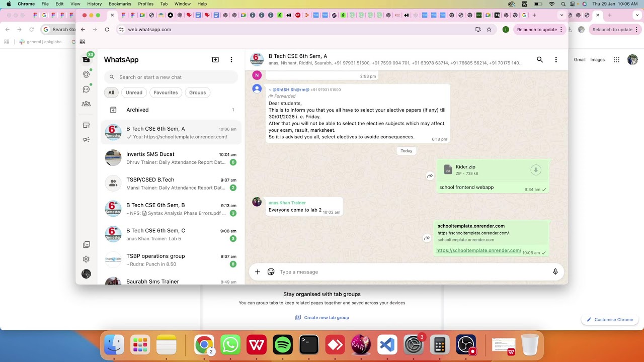Open the History menu
Screen dimensions: 644x362
pos(94,4)
